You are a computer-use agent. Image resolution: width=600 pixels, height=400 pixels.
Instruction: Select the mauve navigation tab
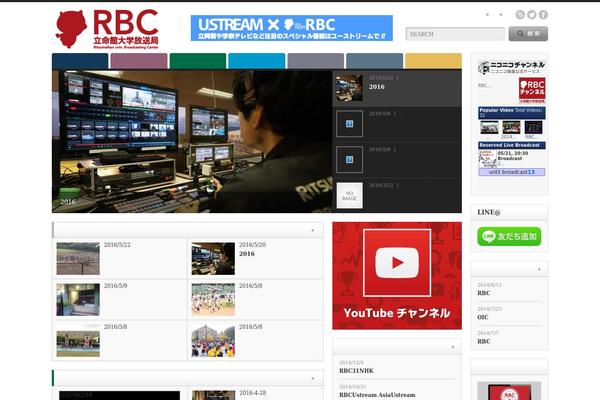tap(139, 61)
